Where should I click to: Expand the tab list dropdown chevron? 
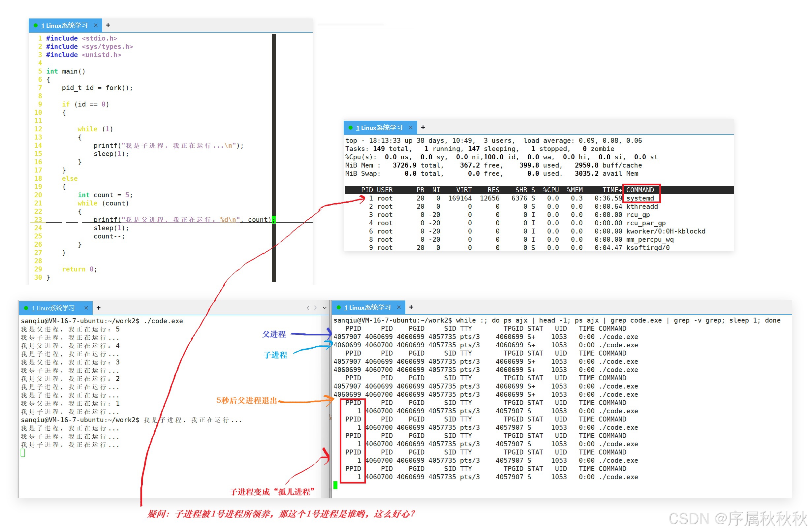325,308
